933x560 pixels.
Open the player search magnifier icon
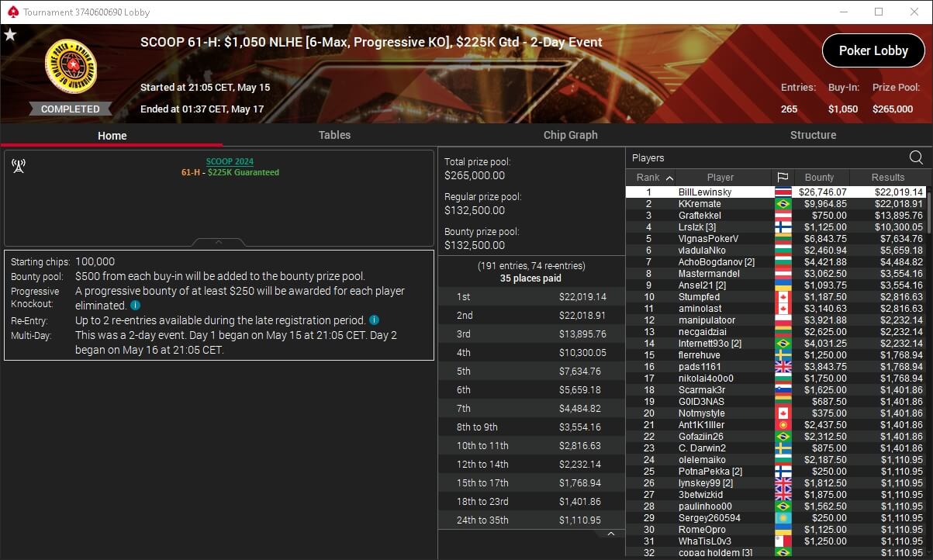[916, 157]
